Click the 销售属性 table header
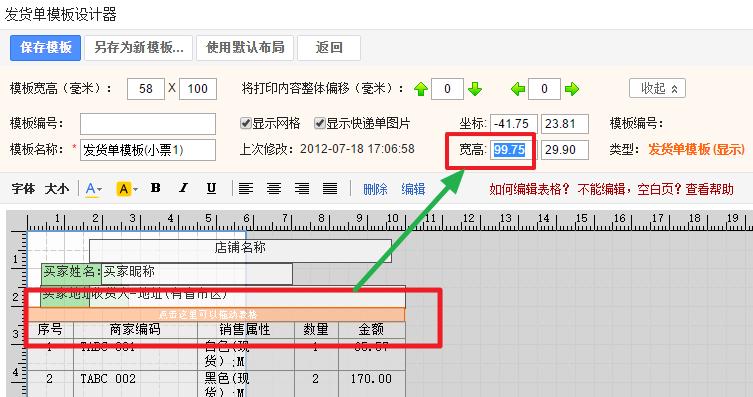 tap(245, 330)
